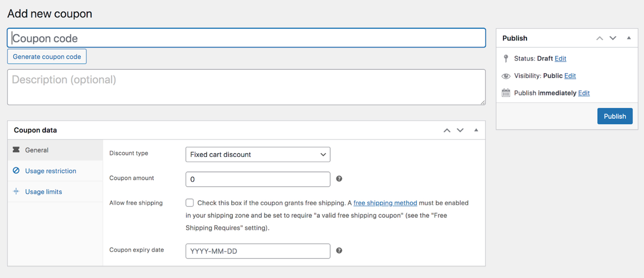Edit the Draft status
This screenshot has width=644, height=278.
560,59
